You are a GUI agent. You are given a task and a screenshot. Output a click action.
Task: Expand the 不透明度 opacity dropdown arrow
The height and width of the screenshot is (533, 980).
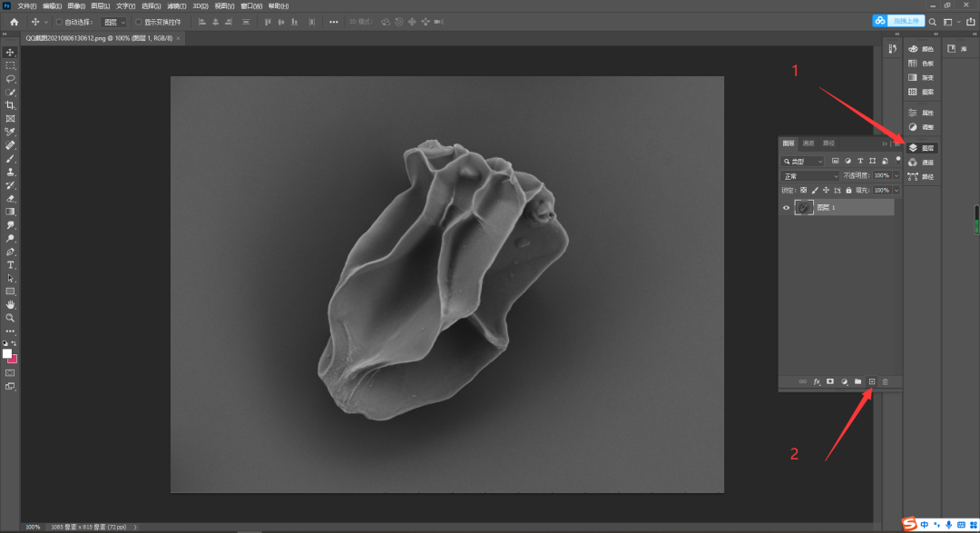[x=897, y=176]
